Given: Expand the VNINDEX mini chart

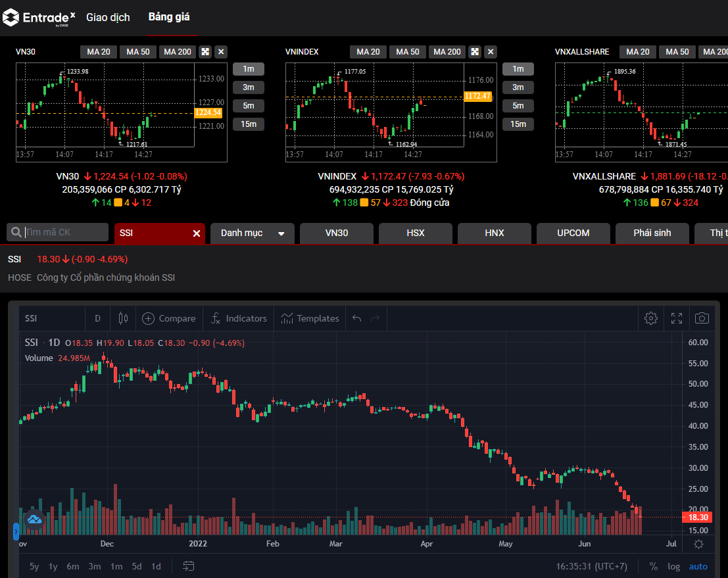Looking at the screenshot, I should [x=475, y=51].
